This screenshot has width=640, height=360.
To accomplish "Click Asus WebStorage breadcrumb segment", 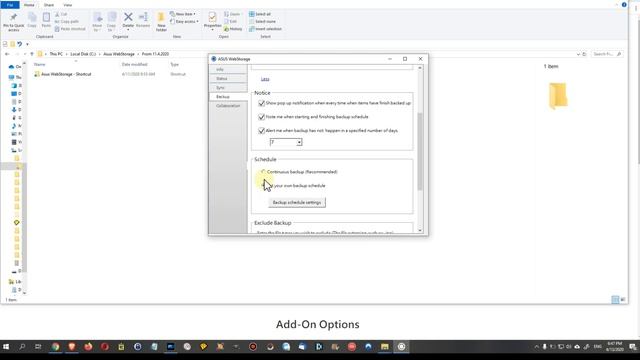I will pyautogui.click(x=119, y=54).
